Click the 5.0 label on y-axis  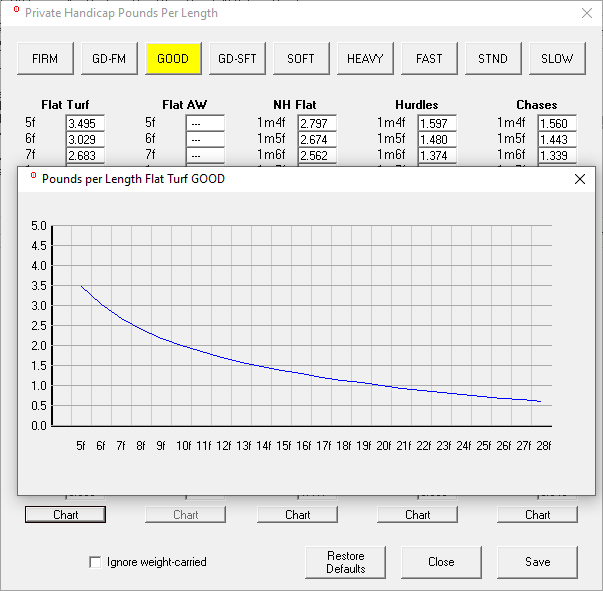point(39,226)
